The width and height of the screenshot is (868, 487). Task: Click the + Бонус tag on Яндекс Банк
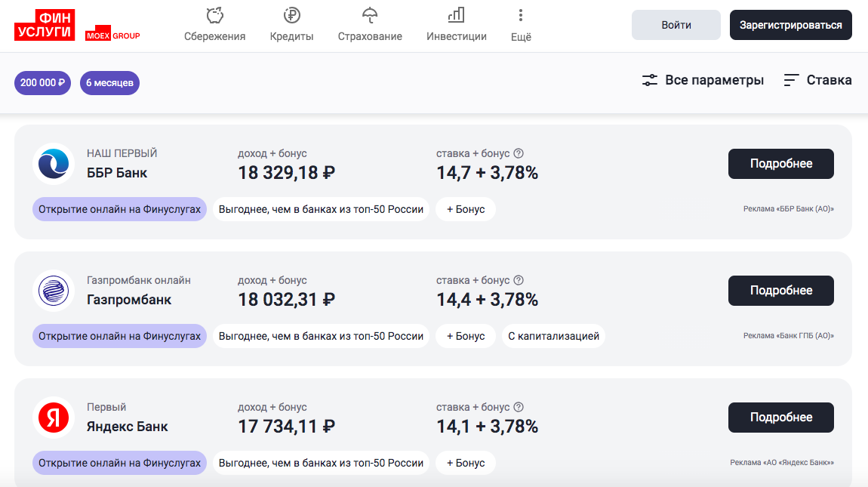tap(466, 463)
